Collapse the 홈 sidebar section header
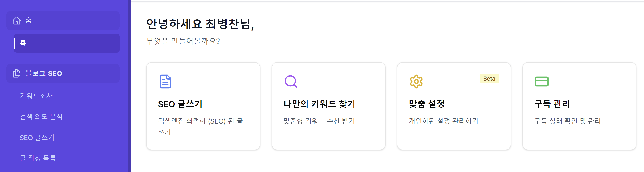 pos(63,21)
